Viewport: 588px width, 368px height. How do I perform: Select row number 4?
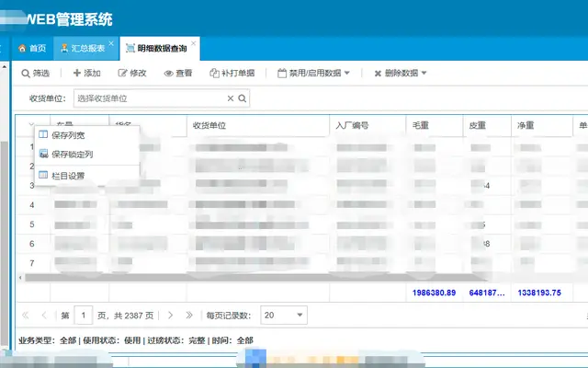click(x=32, y=205)
